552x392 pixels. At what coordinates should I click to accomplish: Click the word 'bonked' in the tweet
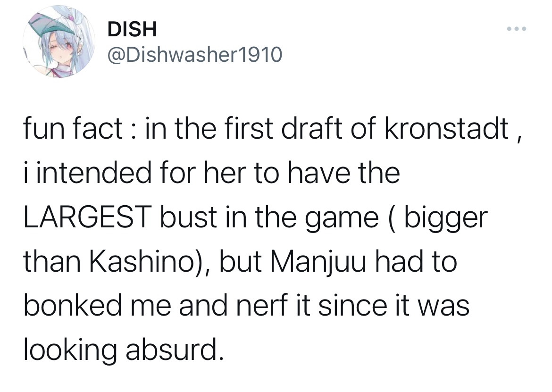(x=73, y=306)
